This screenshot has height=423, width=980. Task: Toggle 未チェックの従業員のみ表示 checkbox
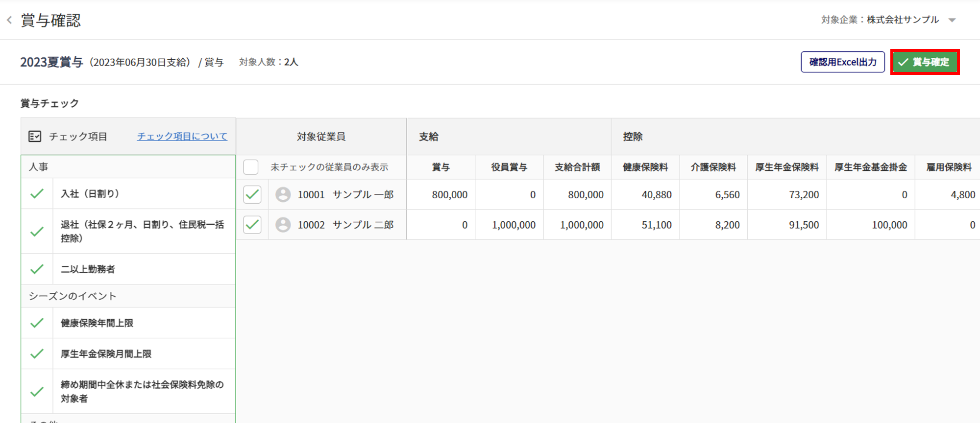click(x=251, y=167)
